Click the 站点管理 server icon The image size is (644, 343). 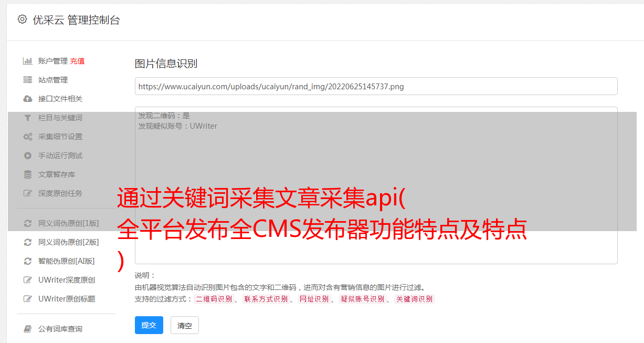(28, 80)
